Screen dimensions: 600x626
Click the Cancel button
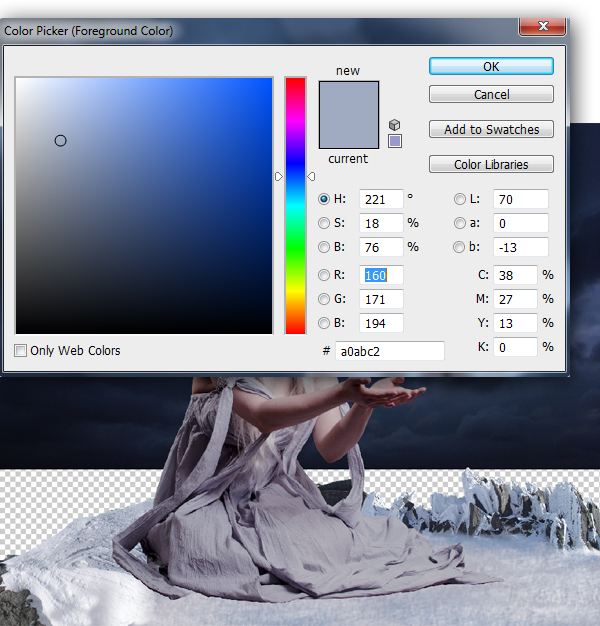click(x=491, y=95)
